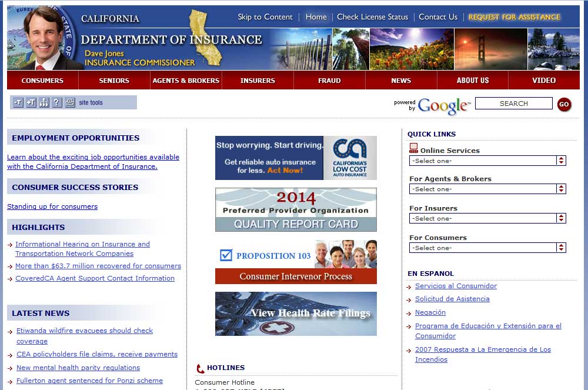This screenshot has height=390, width=588.
Task: Open the Informational Hearing on Insurance link
Action: [x=82, y=249]
